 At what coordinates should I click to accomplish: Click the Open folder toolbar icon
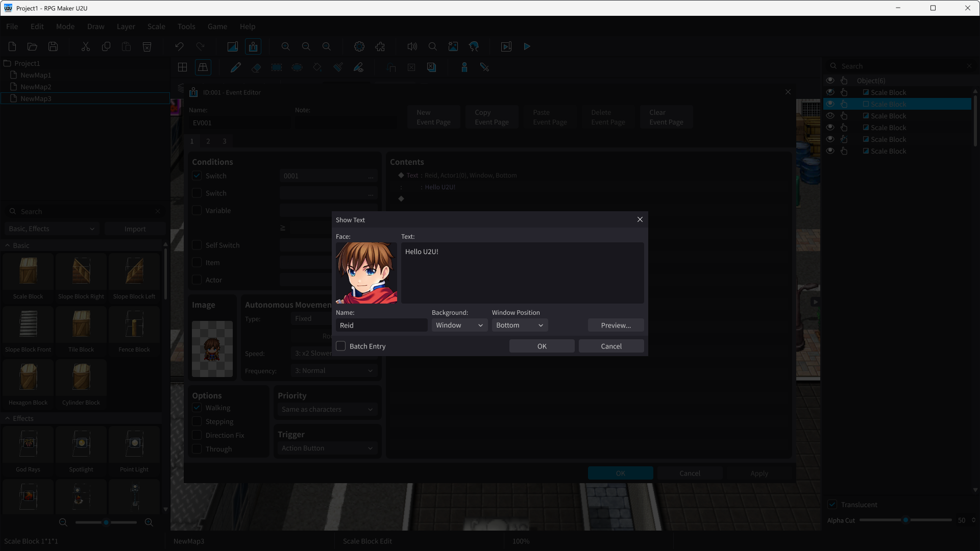point(33,46)
